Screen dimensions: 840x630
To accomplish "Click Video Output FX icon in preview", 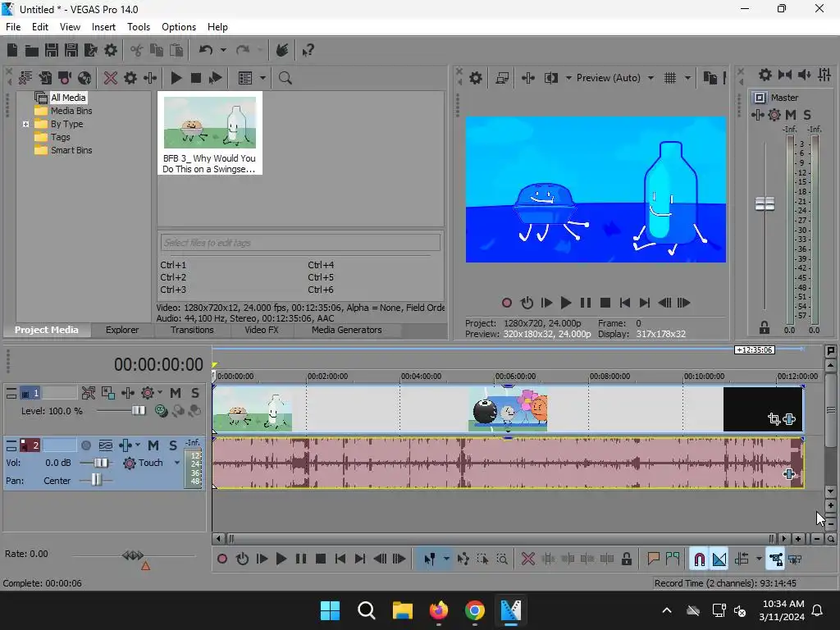I will (528, 78).
